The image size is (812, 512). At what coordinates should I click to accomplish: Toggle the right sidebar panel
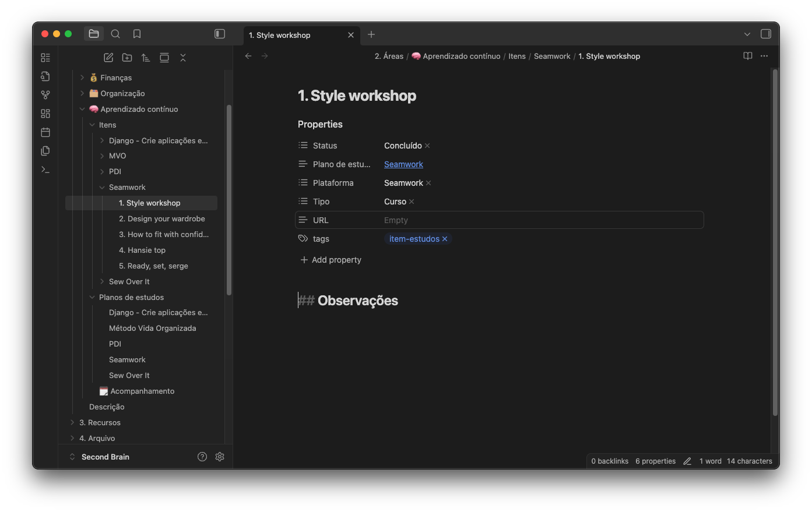pyautogui.click(x=766, y=34)
